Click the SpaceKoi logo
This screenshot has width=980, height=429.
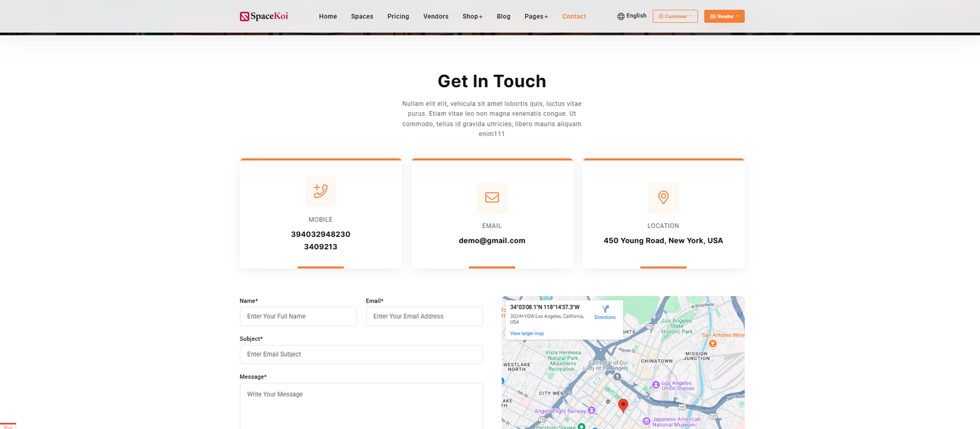264,17
